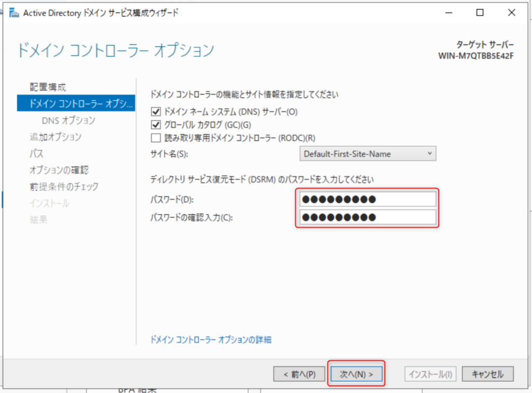
Task: Toggle the Global Catalog (GC) checkbox
Action: coord(155,125)
